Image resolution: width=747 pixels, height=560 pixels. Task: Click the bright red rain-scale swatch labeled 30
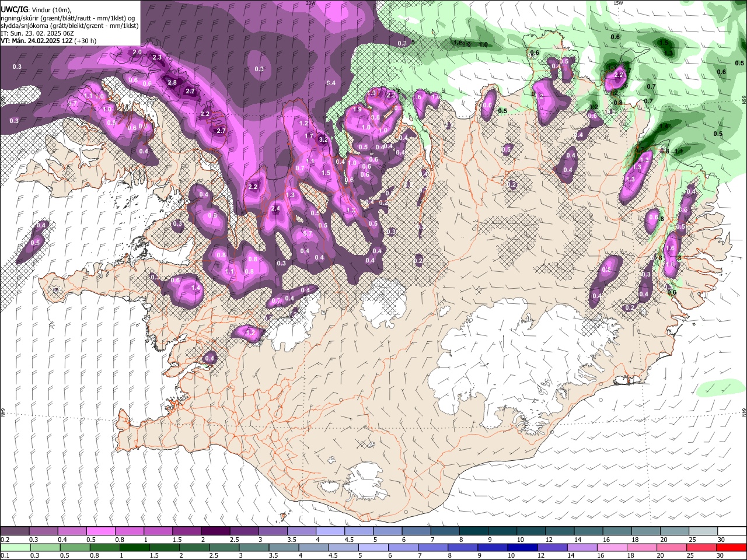(x=731, y=547)
